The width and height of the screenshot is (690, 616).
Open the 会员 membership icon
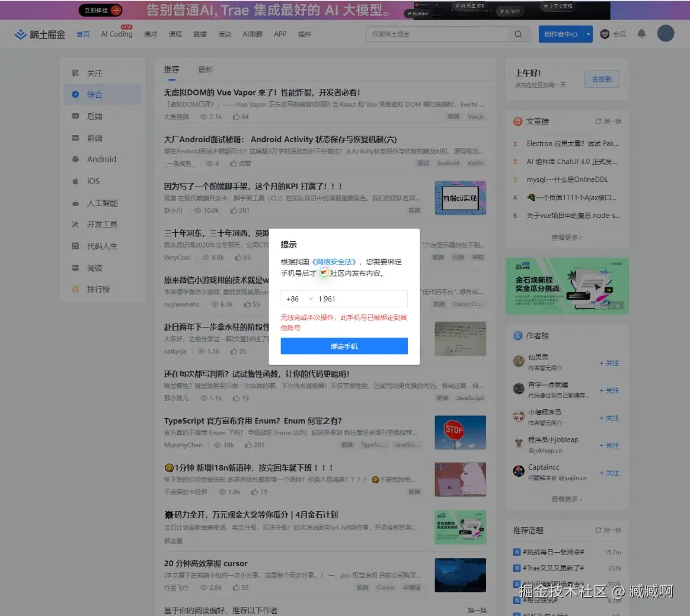coord(605,34)
